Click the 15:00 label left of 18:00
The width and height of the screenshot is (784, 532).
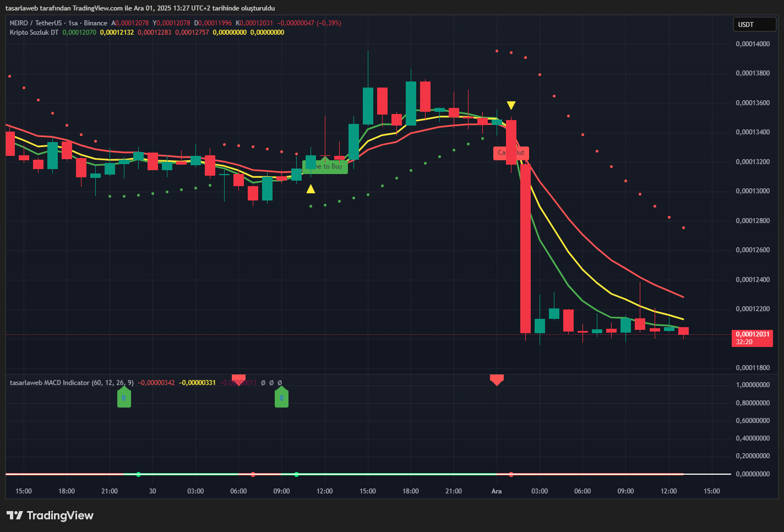(24, 491)
